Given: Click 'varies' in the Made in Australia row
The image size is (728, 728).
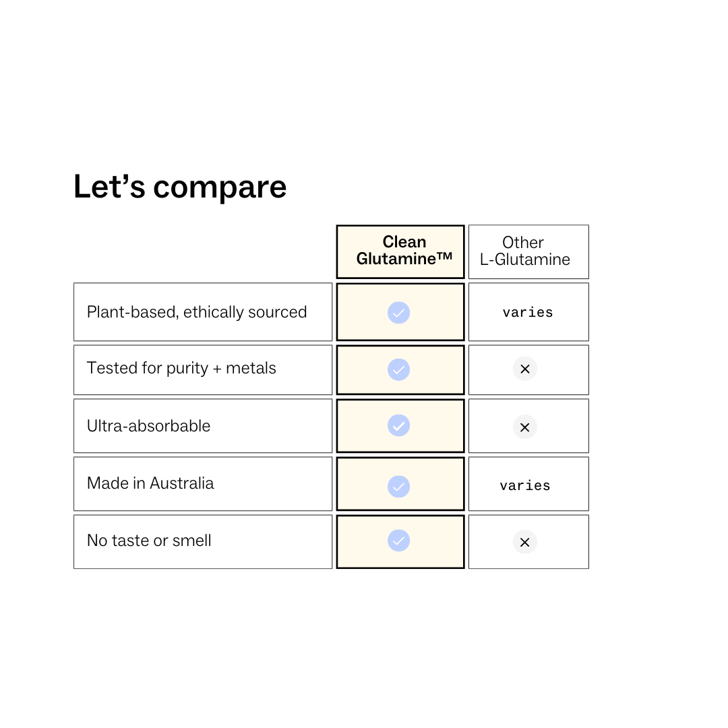Looking at the screenshot, I should tap(525, 485).
